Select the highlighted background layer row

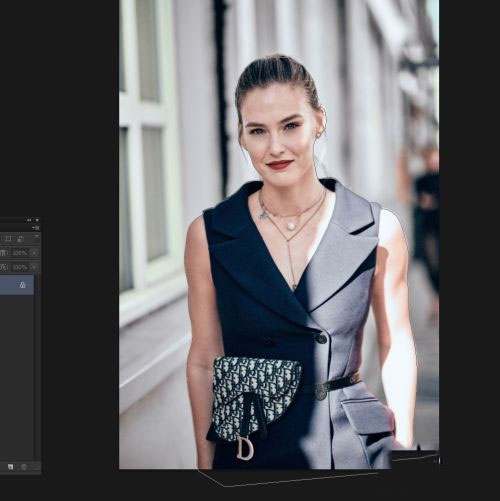tap(17, 285)
